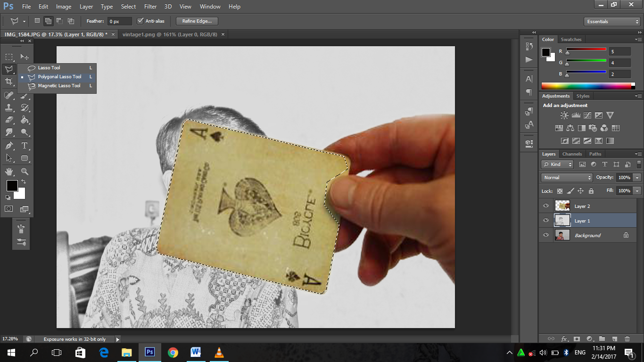Delete layer with trash icon
This screenshot has width=644, height=362.
(627, 339)
